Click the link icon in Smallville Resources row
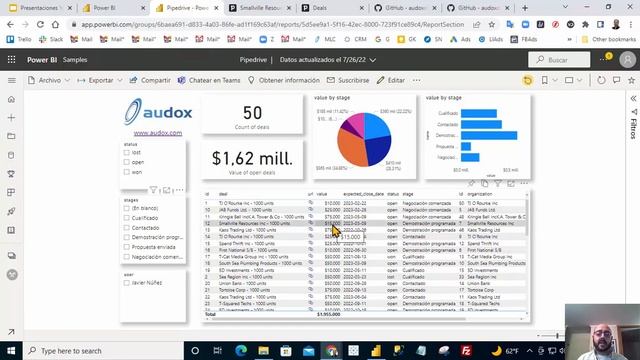This screenshot has width=640, height=360. [x=311, y=223]
